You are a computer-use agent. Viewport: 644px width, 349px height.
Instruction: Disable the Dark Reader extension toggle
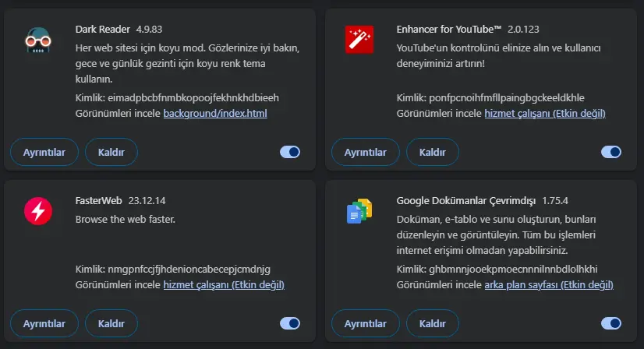pos(290,152)
